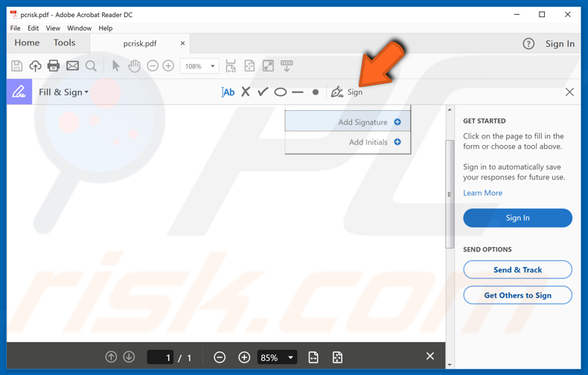Click the vertical scrollbar thumb
The height and width of the screenshot is (375, 588).
tap(450, 194)
